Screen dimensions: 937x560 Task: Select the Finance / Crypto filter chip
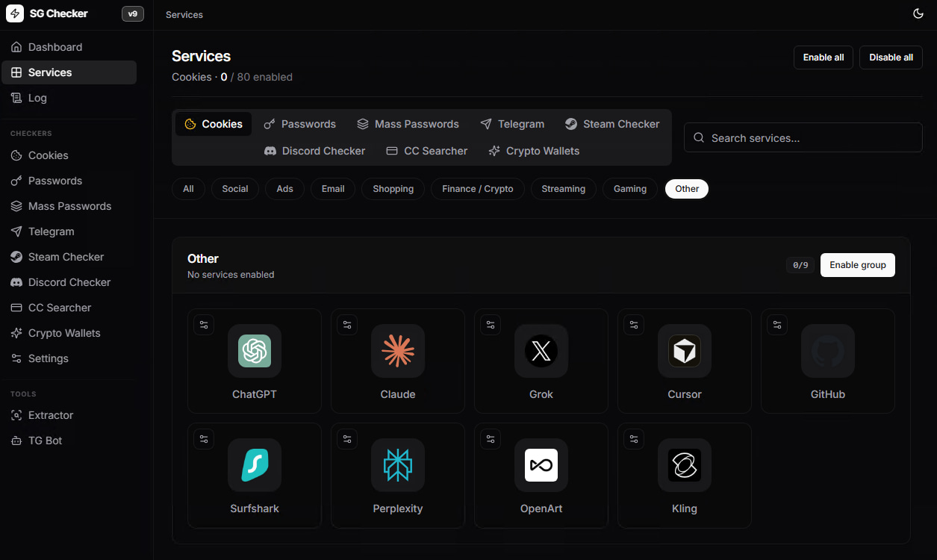478,189
